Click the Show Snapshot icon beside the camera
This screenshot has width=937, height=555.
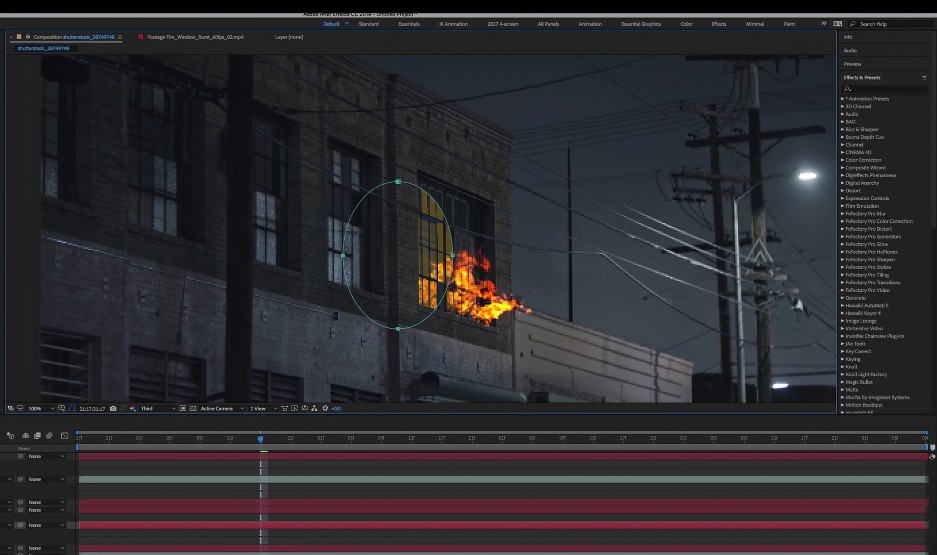(x=123, y=409)
